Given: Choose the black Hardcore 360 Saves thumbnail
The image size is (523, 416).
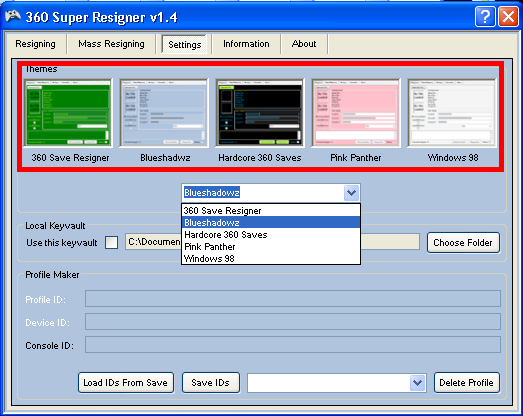Looking at the screenshot, I should point(260,113).
